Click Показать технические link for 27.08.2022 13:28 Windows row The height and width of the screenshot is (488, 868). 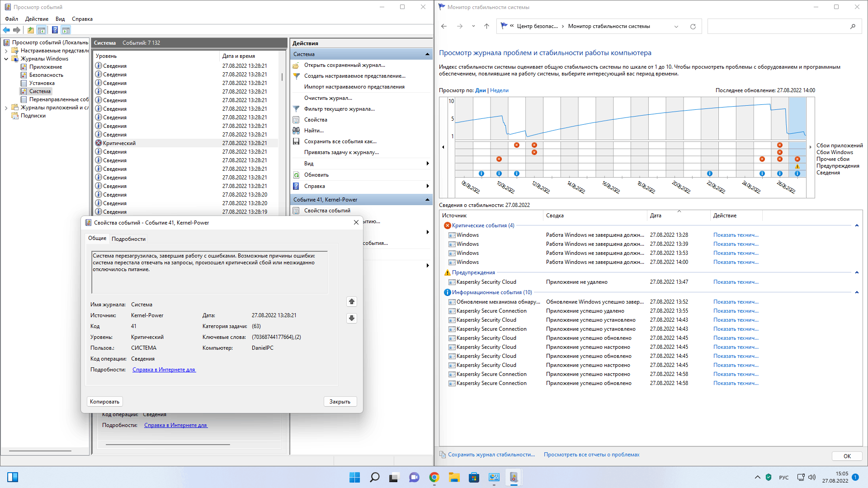pyautogui.click(x=736, y=235)
